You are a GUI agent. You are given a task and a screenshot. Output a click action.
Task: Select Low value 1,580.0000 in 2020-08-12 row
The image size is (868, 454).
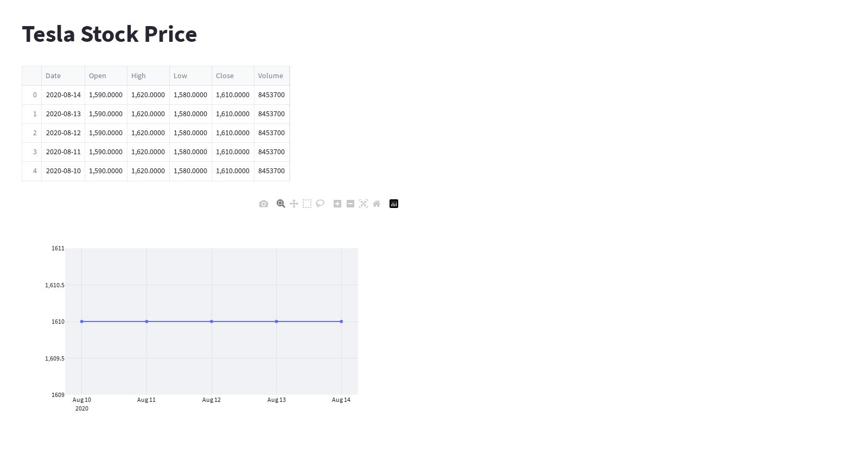point(190,133)
